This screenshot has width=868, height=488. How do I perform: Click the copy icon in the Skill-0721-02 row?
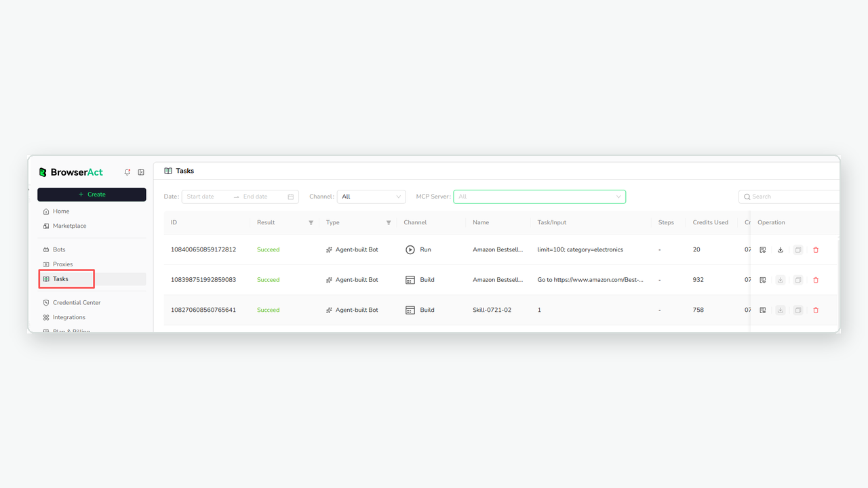pos(798,310)
